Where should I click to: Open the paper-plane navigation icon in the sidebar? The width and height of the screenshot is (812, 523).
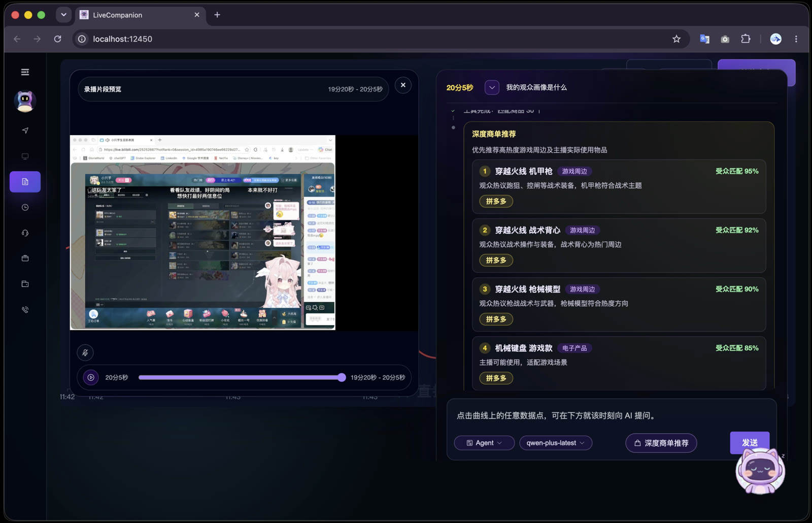click(25, 130)
